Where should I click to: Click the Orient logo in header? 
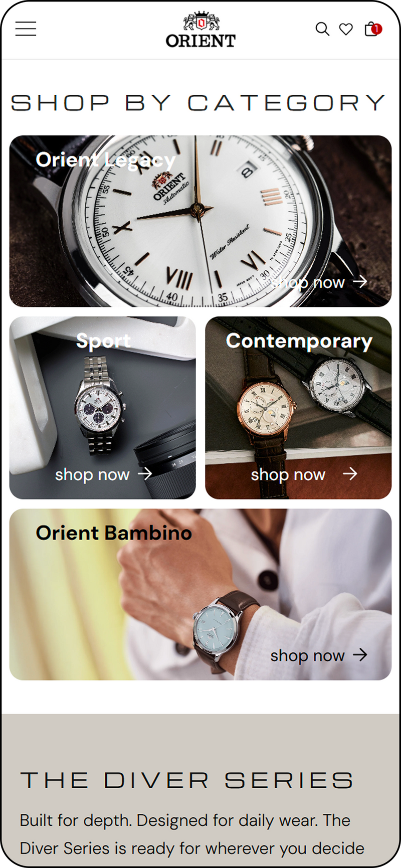click(x=200, y=30)
